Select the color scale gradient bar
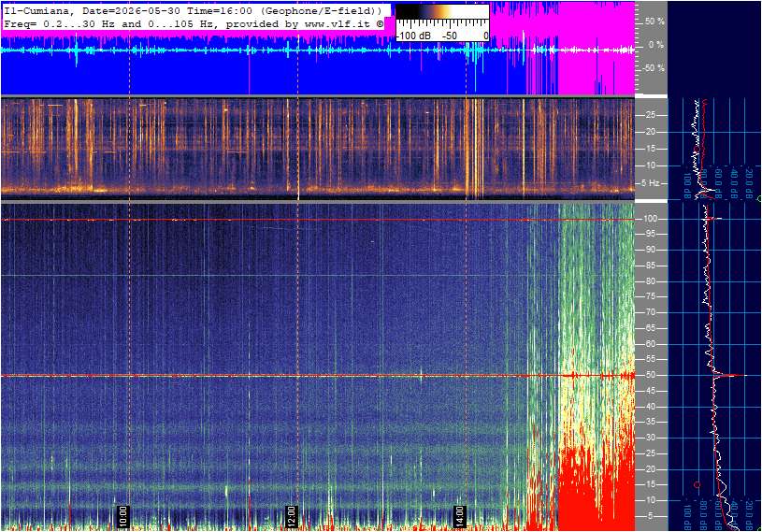 pyautogui.click(x=442, y=11)
